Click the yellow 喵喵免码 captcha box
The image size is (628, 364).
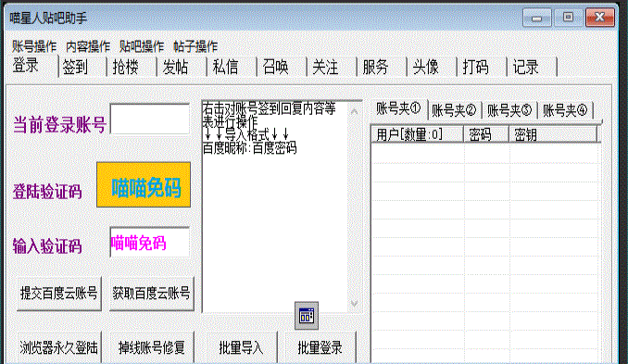pos(144,184)
